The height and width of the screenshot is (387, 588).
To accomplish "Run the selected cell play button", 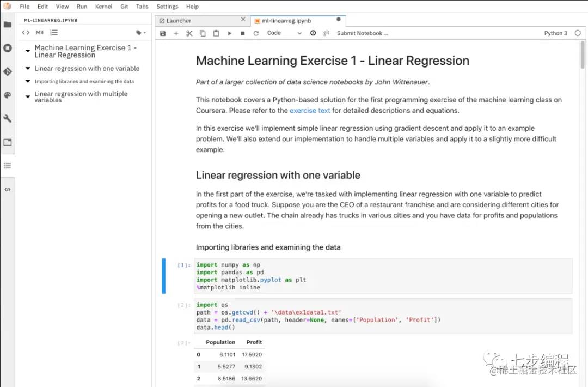I will pyautogui.click(x=230, y=33).
